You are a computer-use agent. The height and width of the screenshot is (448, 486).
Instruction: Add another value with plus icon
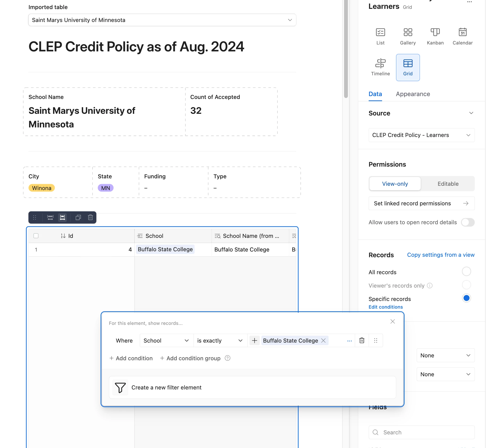point(254,340)
